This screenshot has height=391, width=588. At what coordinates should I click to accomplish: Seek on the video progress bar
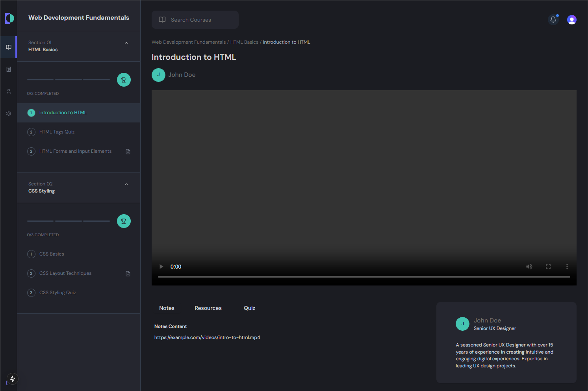tap(364, 277)
